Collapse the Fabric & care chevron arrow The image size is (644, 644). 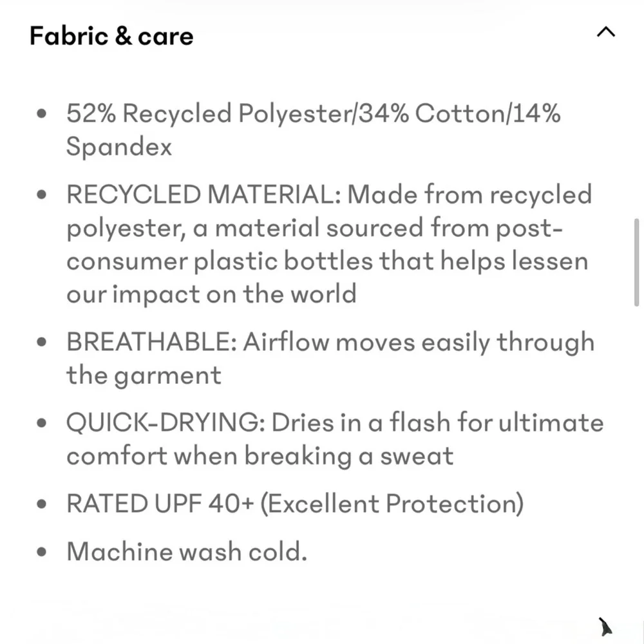click(x=606, y=32)
